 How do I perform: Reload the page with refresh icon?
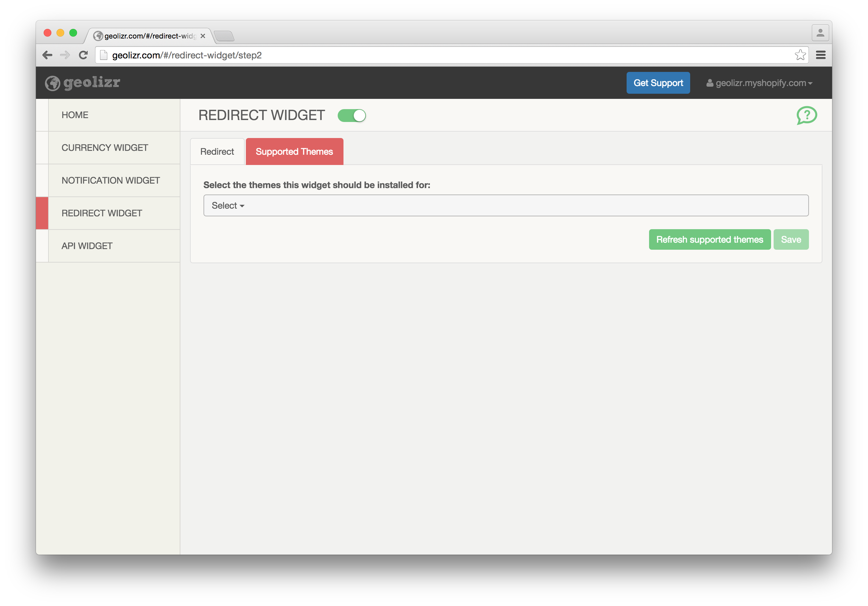[x=83, y=55]
